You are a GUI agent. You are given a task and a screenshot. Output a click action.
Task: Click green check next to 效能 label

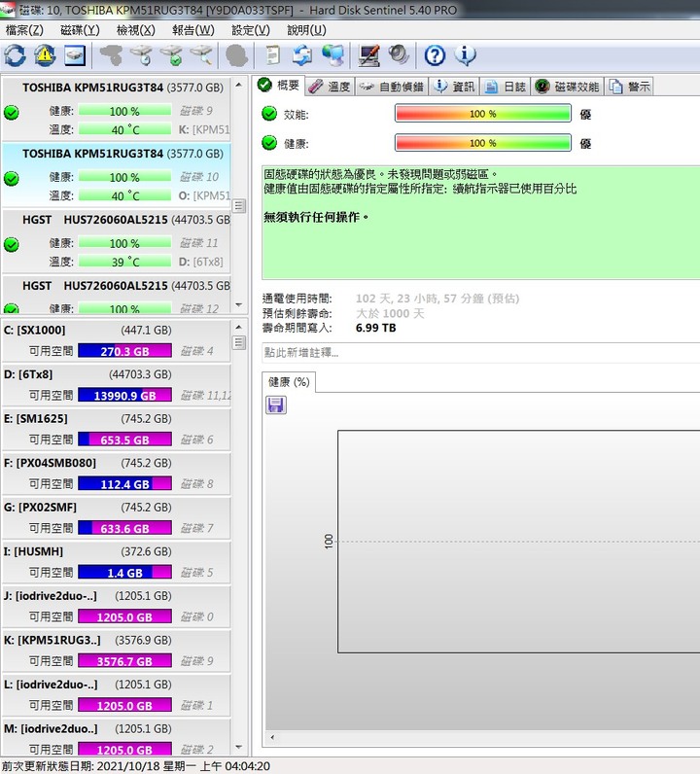coord(269,114)
